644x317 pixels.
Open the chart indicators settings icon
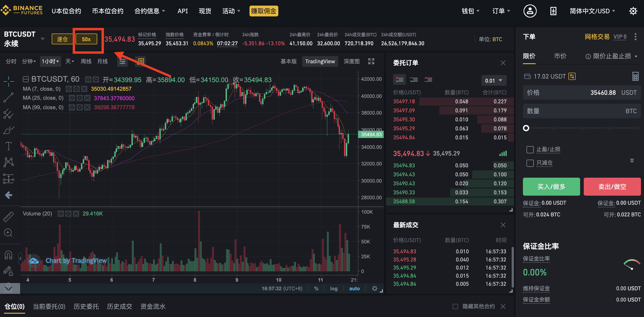123,62
